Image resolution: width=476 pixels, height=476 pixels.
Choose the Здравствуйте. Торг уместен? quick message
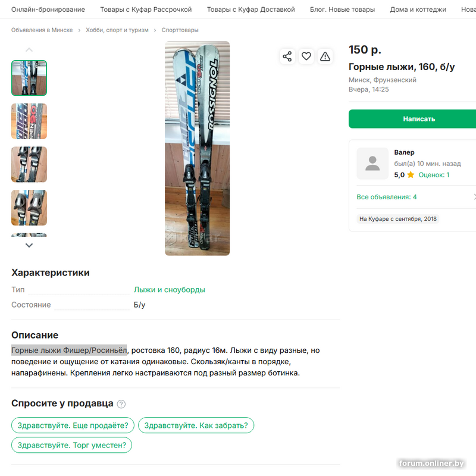[x=71, y=445]
